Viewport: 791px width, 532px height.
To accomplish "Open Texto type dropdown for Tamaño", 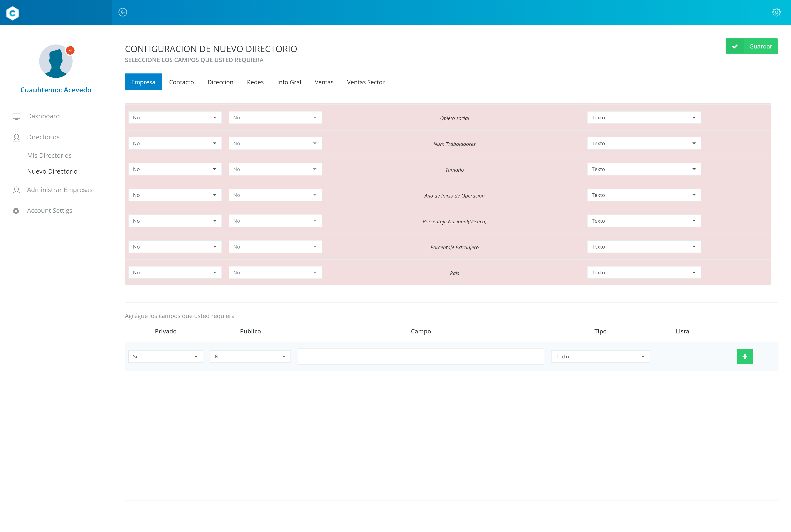I will coord(644,169).
